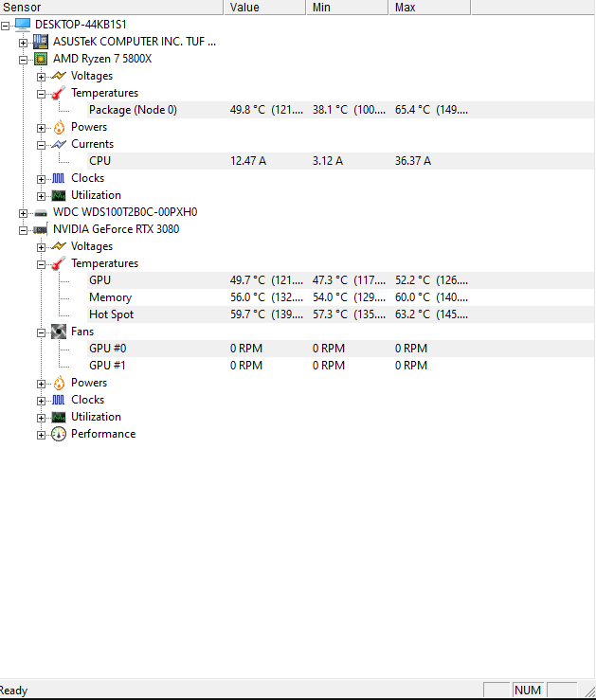Screen dimensions: 596x700
Task: Click the Fans fan icon
Action: click(59, 332)
